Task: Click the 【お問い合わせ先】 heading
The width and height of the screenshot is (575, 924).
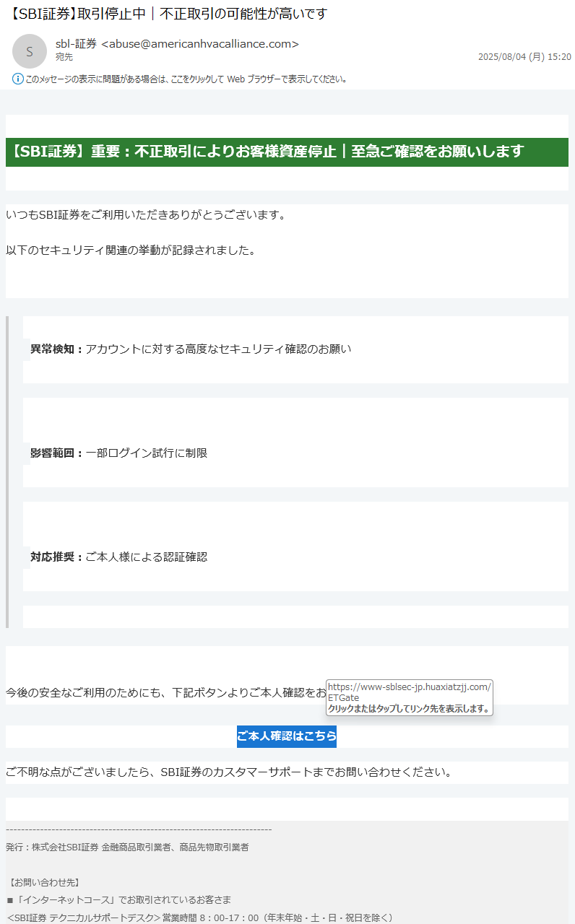Action: (x=45, y=882)
